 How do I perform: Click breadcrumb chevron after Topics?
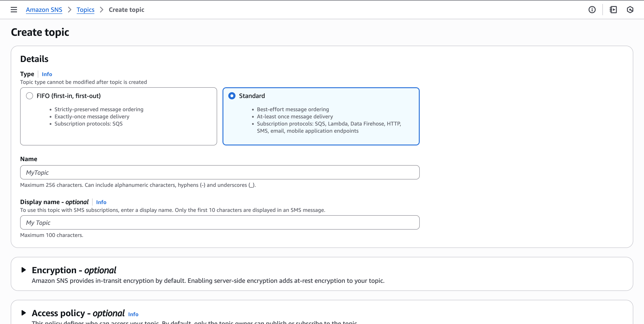pos(102,10)
